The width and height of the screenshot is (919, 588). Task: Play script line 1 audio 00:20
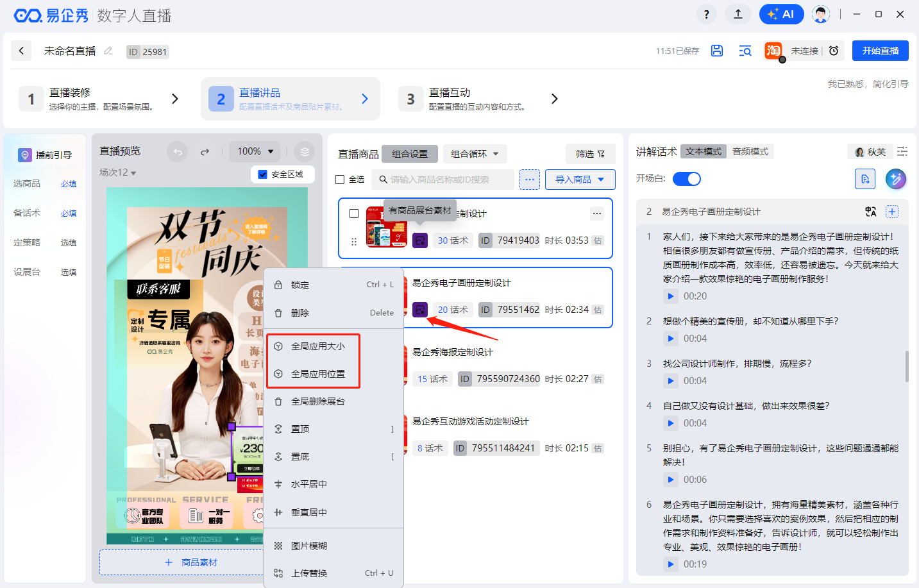[x=670, y=296]
